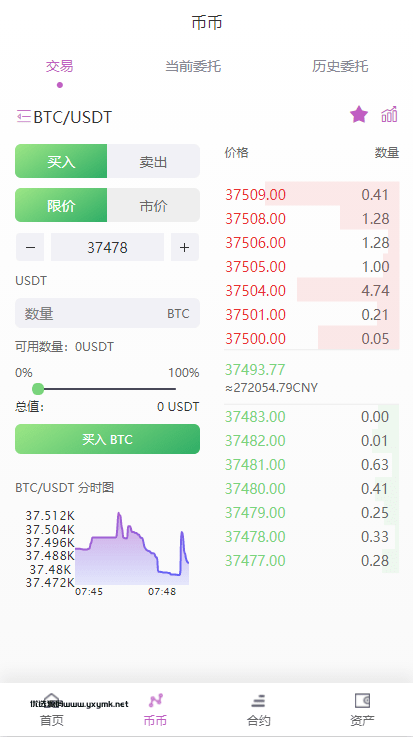Open the 合约 contracts icon

258,701
